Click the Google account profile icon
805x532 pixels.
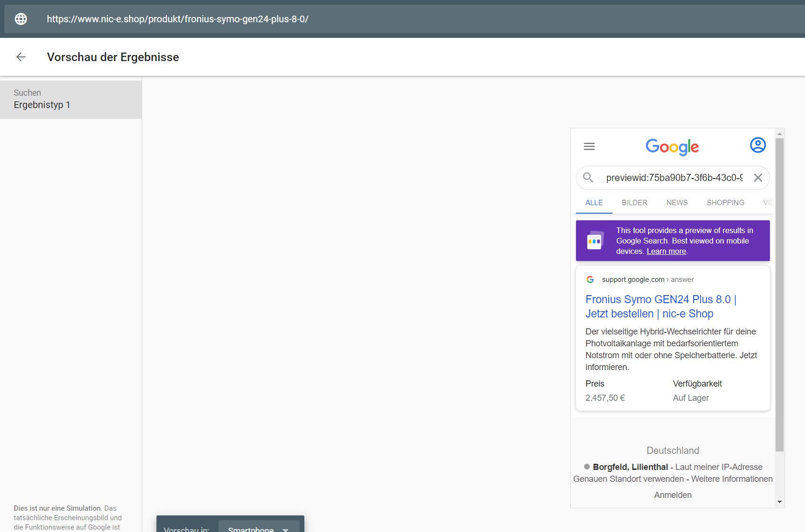pos(758,145)
